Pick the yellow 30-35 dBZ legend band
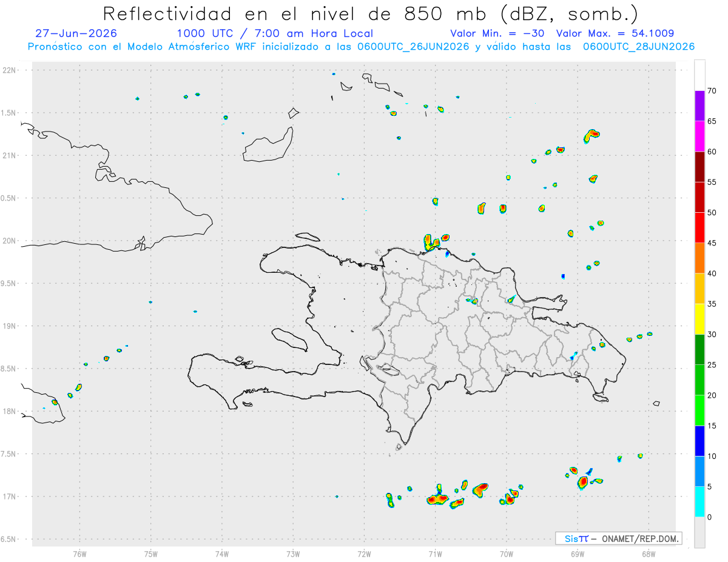 pos(699,319)
